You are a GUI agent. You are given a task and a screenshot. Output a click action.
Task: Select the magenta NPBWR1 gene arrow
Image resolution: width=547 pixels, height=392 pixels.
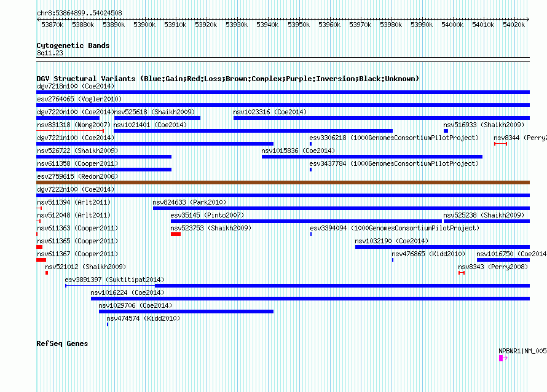click(503, 358)
